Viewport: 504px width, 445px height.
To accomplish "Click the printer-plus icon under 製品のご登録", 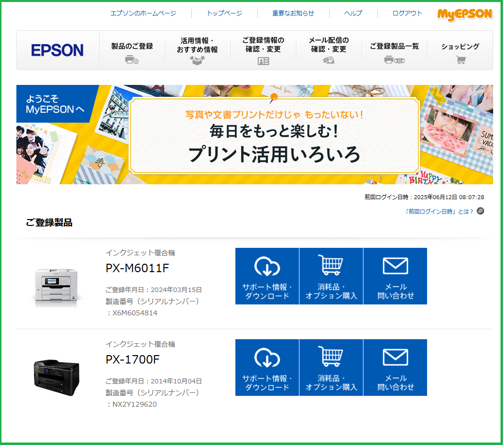I will click(132, 60).
